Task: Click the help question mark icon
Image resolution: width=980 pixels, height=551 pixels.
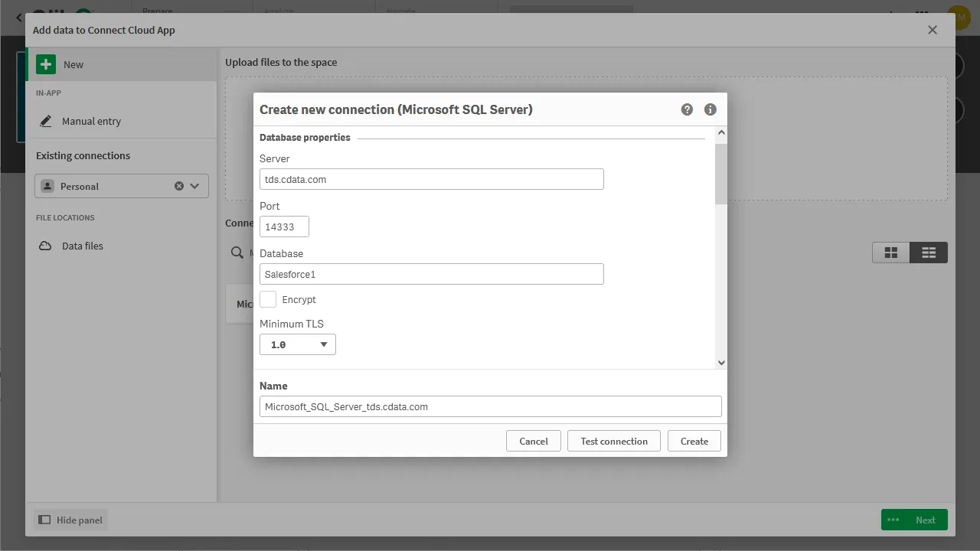Action: coord(687,109)
